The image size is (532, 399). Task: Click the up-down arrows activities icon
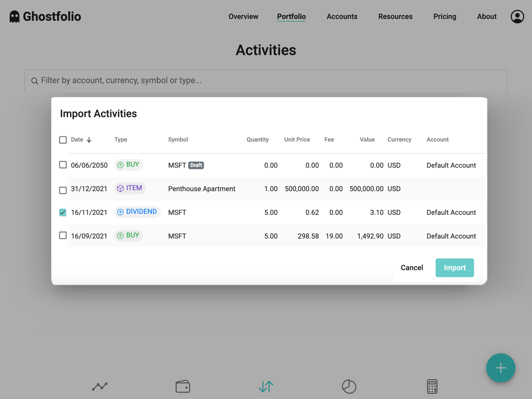click(x=265, y=387)
